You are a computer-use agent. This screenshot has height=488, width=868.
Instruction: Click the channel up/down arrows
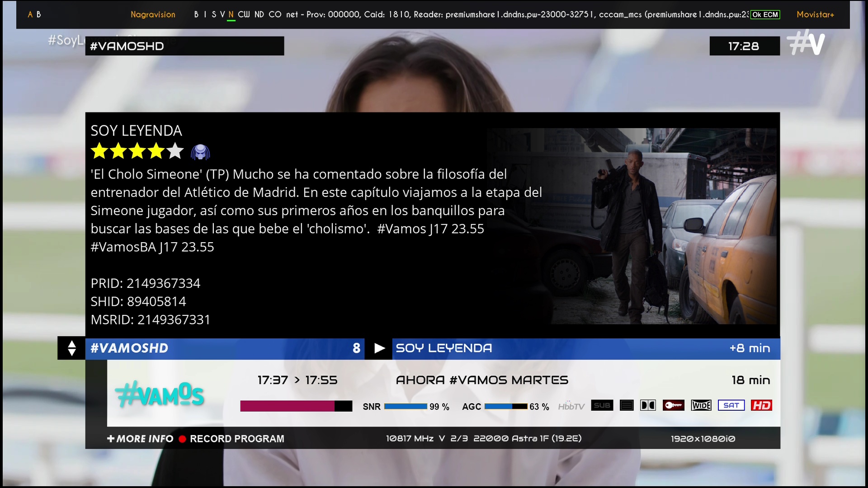coord(71,348)
